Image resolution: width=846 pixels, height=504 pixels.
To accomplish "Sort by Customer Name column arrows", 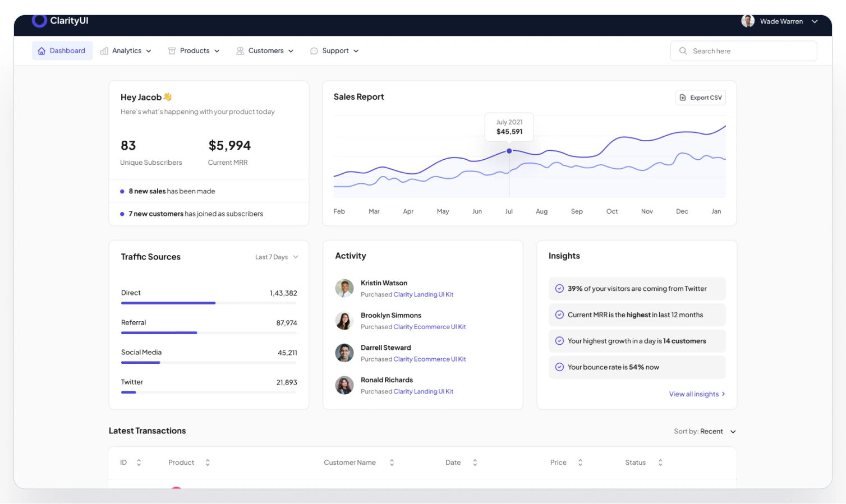I will pyautogui.click(x=392, y=463).
